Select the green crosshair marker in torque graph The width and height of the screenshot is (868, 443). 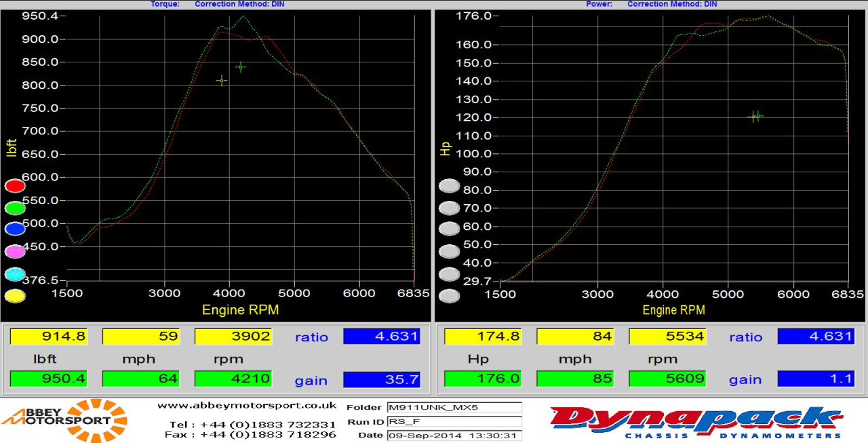[241, 67]
